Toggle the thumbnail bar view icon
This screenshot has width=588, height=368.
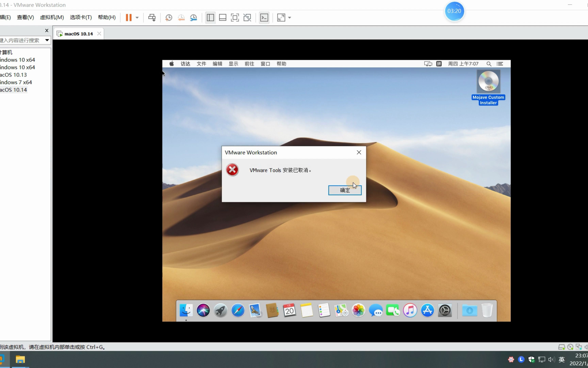pyautogui.click(x=223, y=18)
